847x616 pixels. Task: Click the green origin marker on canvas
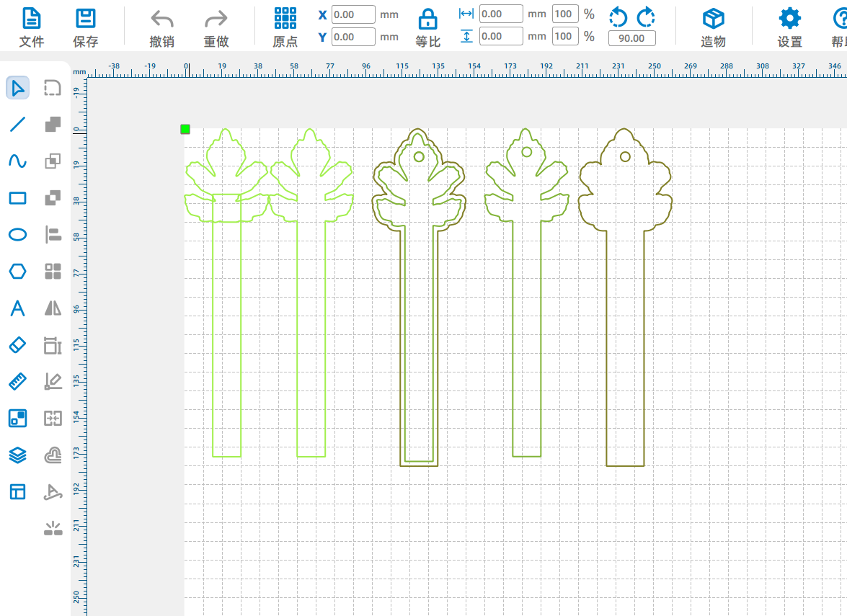coord(185,129)
